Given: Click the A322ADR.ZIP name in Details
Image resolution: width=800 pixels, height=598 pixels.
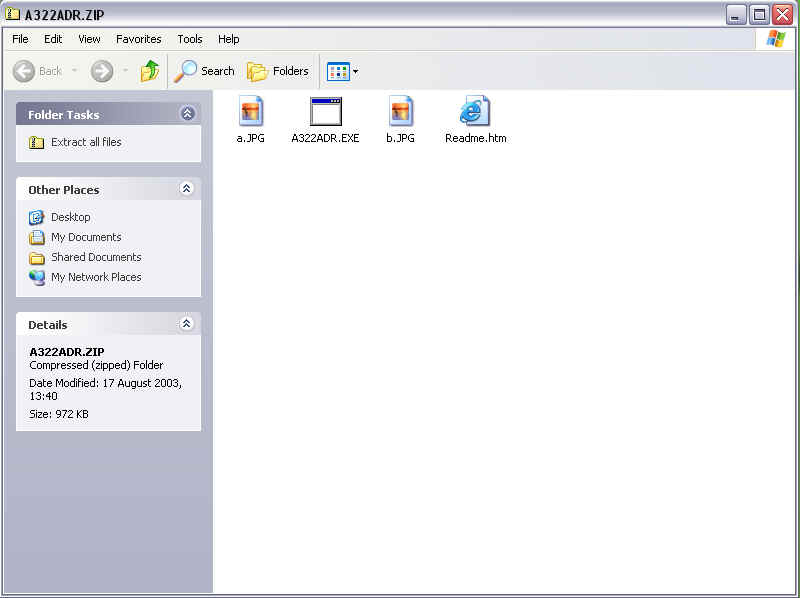Looking at the screenshot, I should click(67, 352).
